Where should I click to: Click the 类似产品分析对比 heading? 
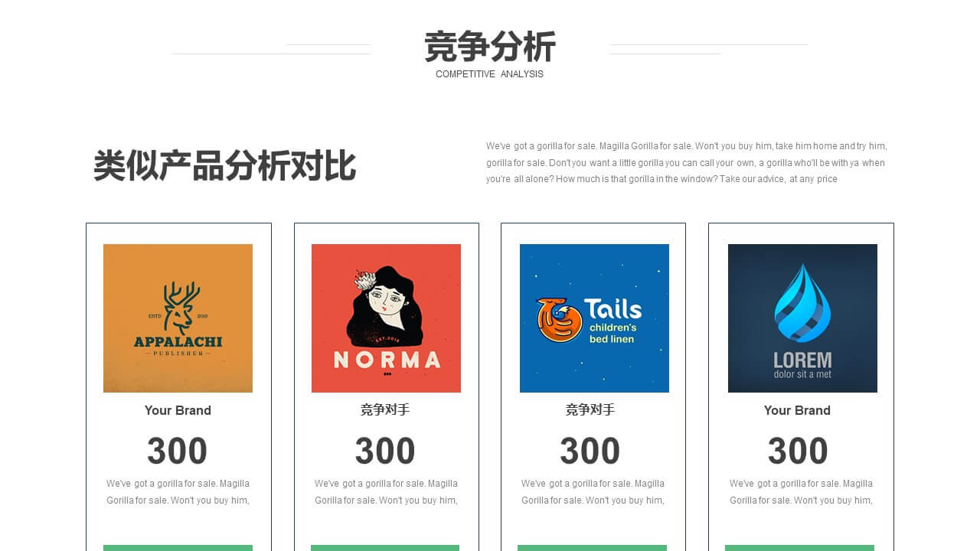224,166
